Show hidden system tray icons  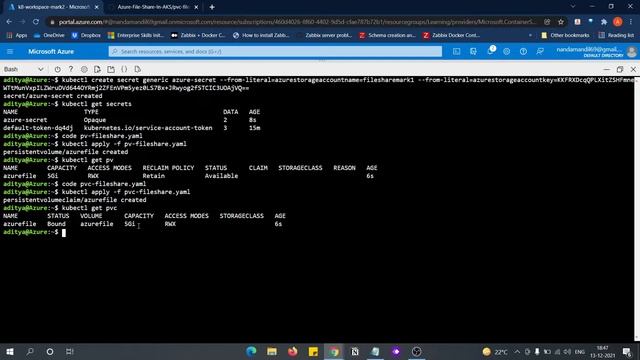click(517, 351)
